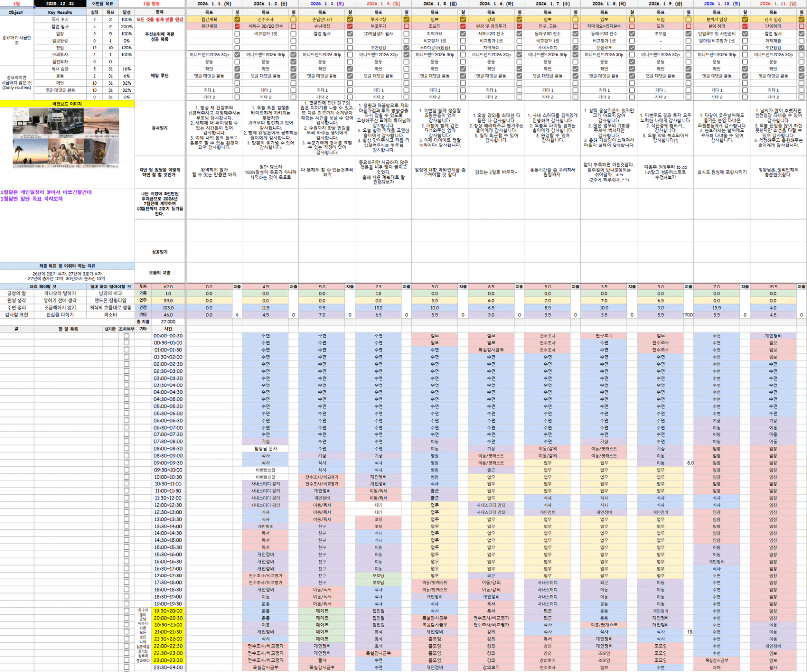The width and height of the screenshot is (807, 672).
Task: Select the 'Object' column header
Action: tap(16, 12)
